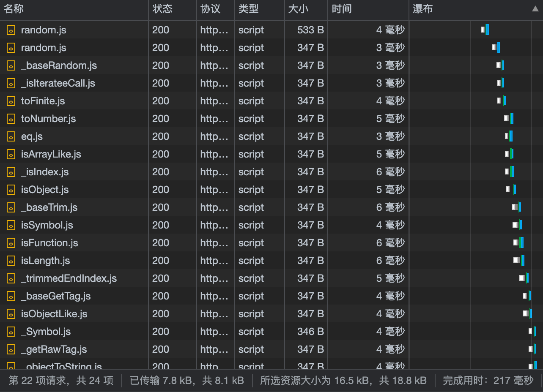Click the icon beside _baseTrim.js
The height and width of the screenshot is (392, 543).
point(11,207)
